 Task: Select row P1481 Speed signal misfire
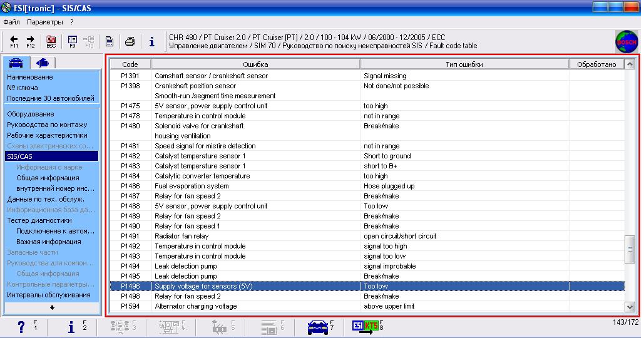[x=367, y=146]
